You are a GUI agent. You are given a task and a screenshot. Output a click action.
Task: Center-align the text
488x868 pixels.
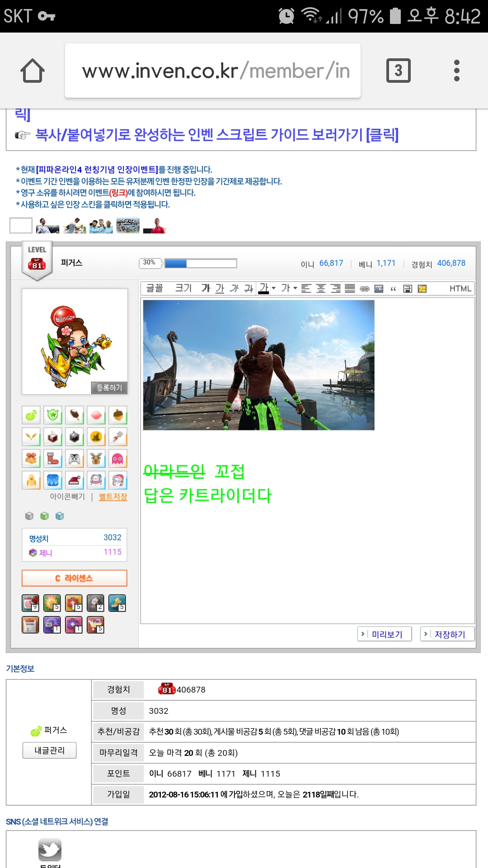321,288
